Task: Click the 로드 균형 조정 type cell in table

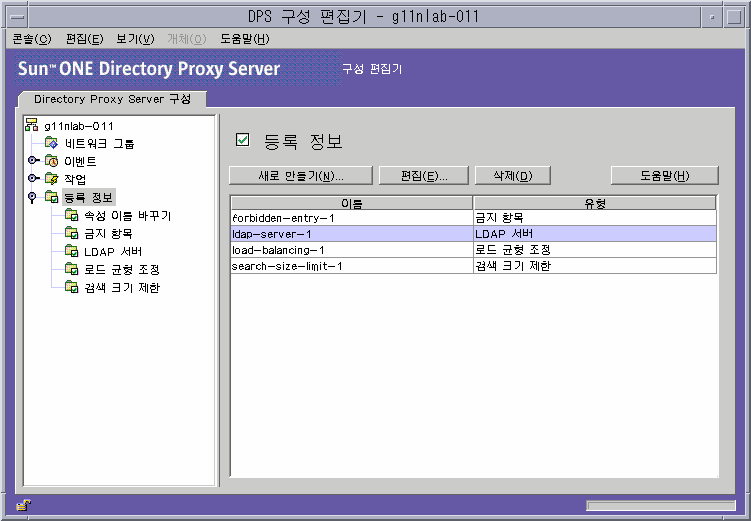Action: 595,250
